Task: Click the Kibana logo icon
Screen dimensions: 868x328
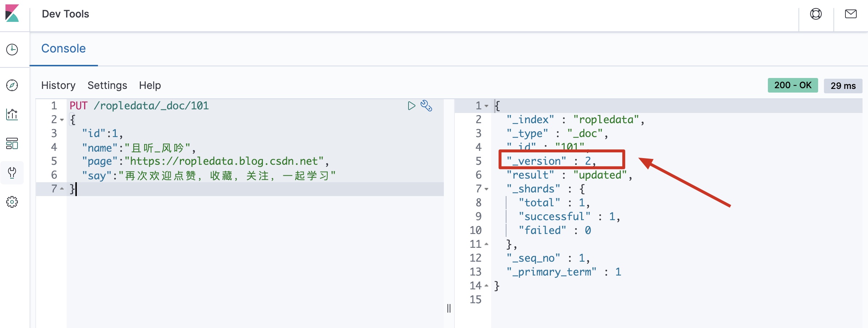Action: (12, 13)
